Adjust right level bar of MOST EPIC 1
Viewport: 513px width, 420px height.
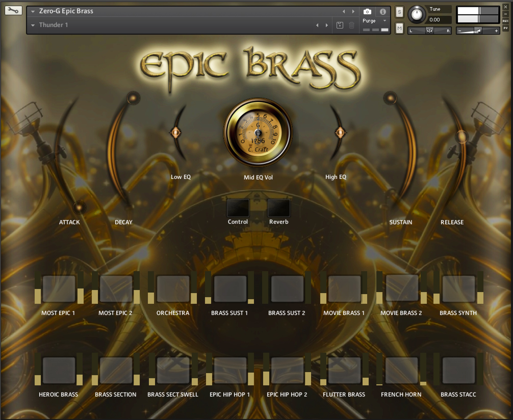(80, 287)
